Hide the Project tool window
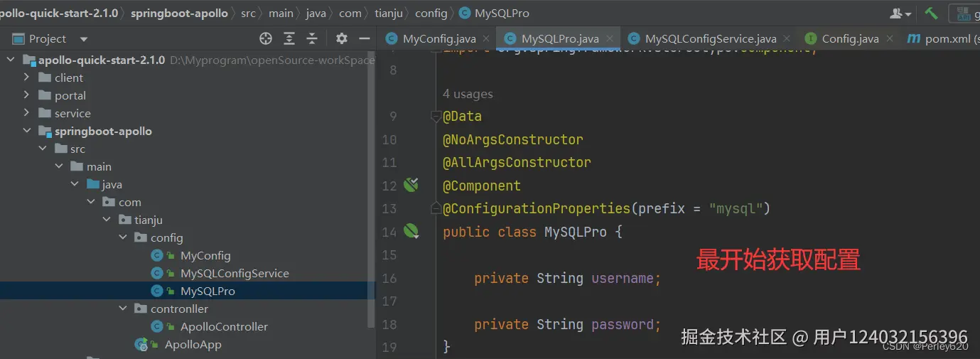The image size is (980, 359). 365,38
